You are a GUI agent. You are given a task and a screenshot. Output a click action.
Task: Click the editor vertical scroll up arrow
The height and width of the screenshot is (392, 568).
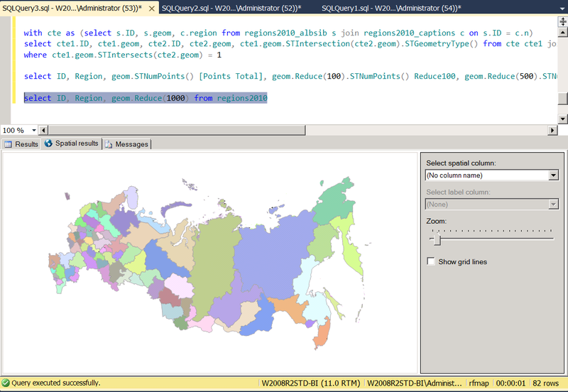[x=562, y=33]
